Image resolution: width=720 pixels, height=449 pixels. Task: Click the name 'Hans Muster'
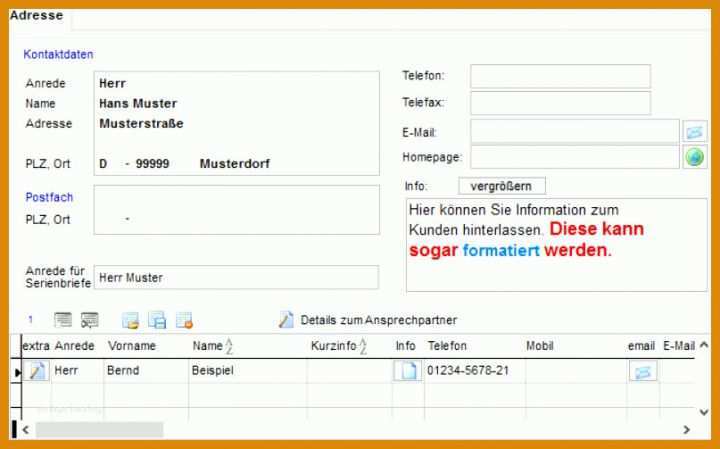pos(138,103)
